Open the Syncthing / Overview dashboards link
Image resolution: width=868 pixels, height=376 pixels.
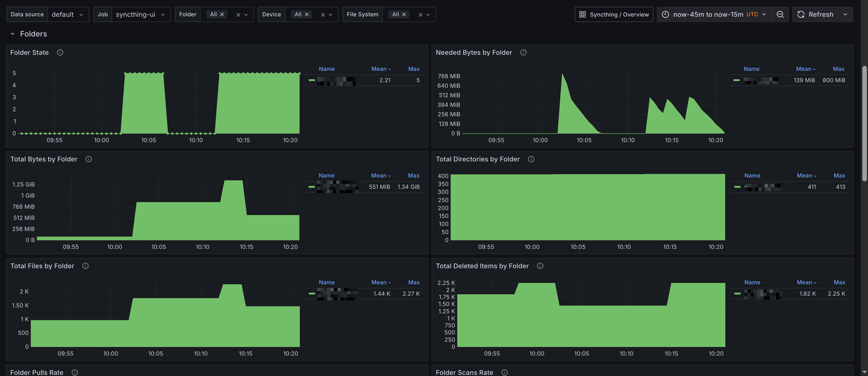[614, 14]
